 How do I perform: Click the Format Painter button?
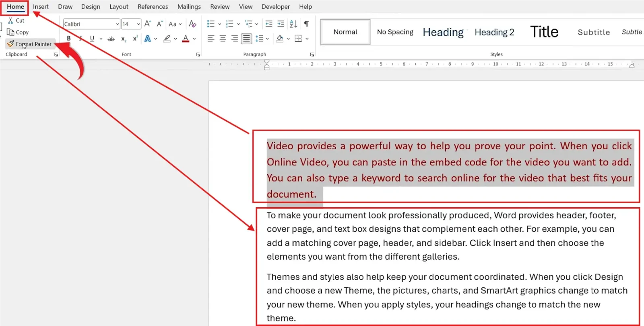click(x=29, y=44)
